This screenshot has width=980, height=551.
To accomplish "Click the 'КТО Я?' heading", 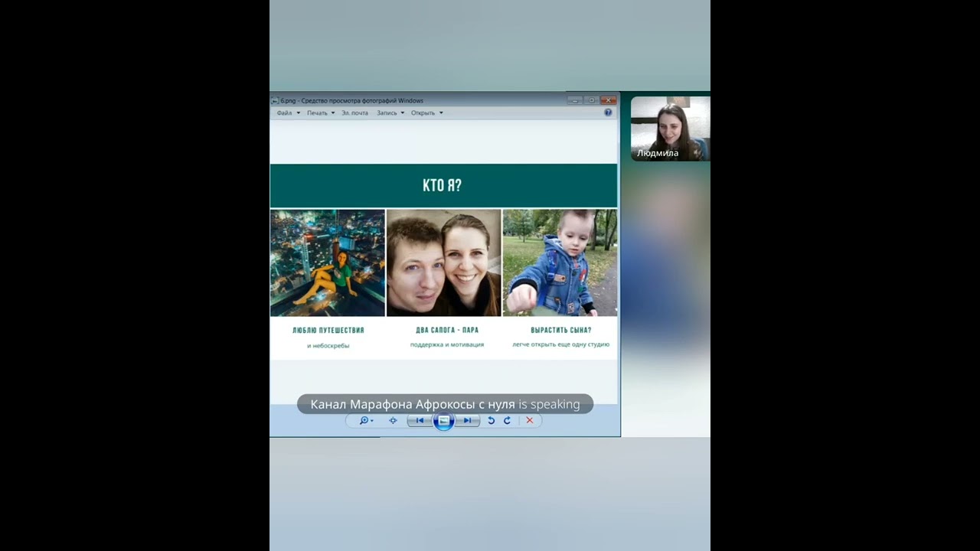I will click(x=443, y=185).
